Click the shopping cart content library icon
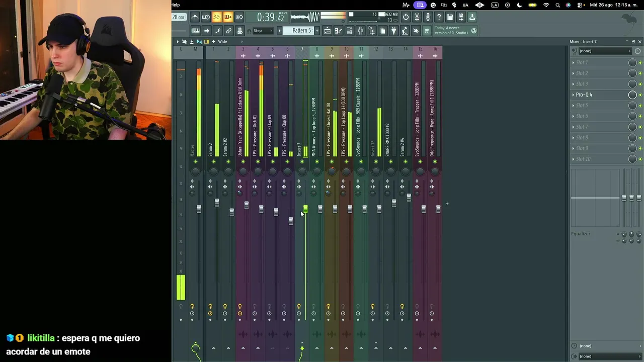Screen dimensions: 644x362 pyautogui.click(x=427, y=31)
